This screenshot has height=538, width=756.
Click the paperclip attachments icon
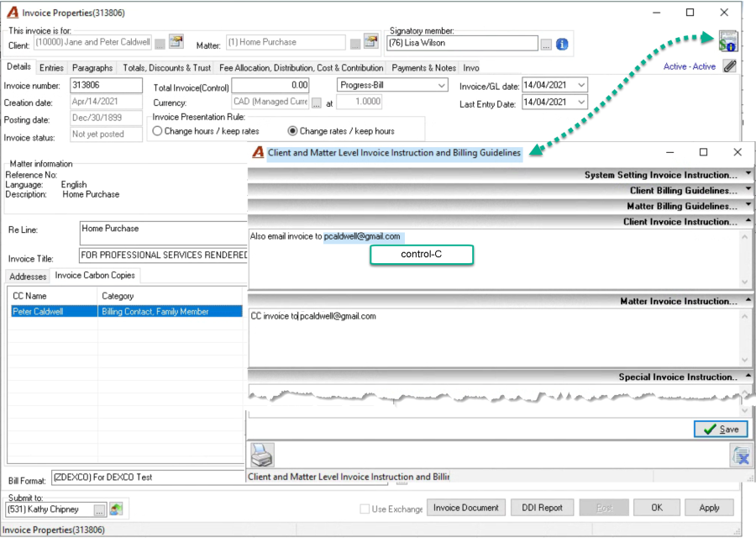[x=730, y=66]
